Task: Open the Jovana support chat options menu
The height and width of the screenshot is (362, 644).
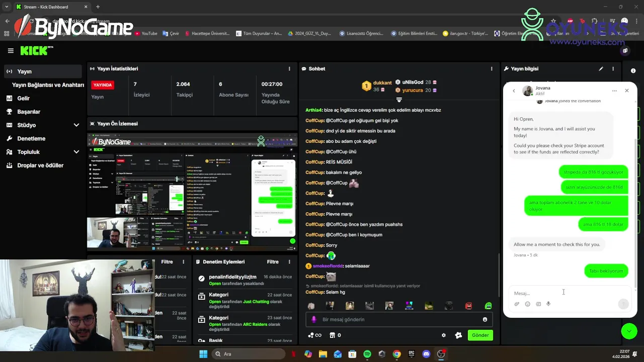Action: 614,91
